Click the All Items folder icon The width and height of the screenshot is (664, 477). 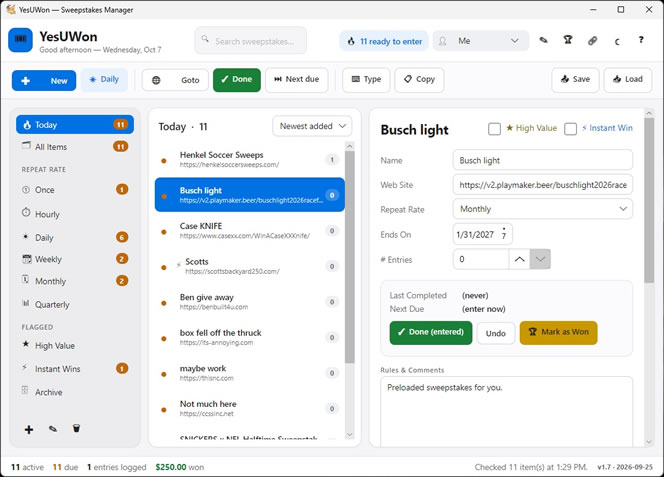26,145
